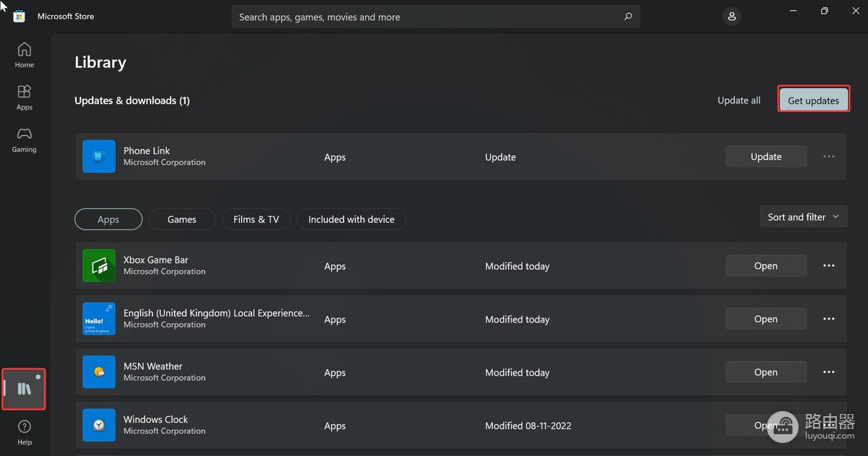The image size is (868, 456).
Task: Open more options for Xbox Game Bar
Action: click(829, 266)
